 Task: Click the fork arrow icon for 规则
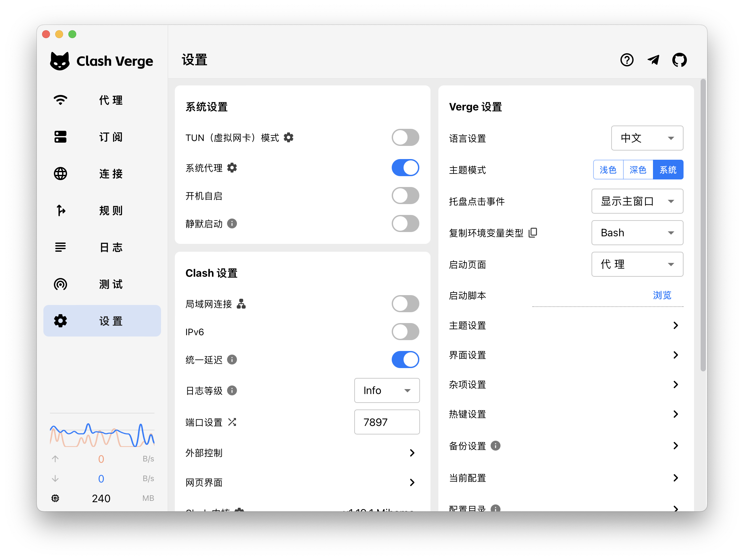(x=60, y=211)
